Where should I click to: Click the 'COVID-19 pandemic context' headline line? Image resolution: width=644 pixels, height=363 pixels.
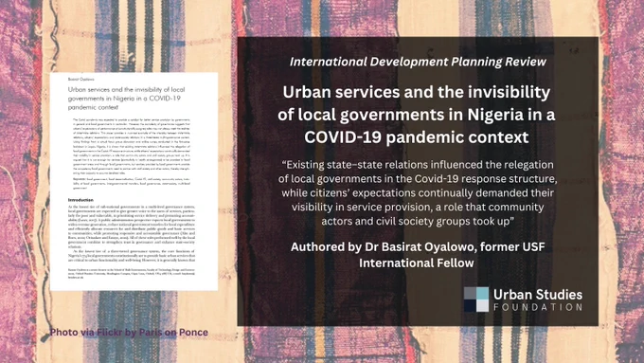417,137
